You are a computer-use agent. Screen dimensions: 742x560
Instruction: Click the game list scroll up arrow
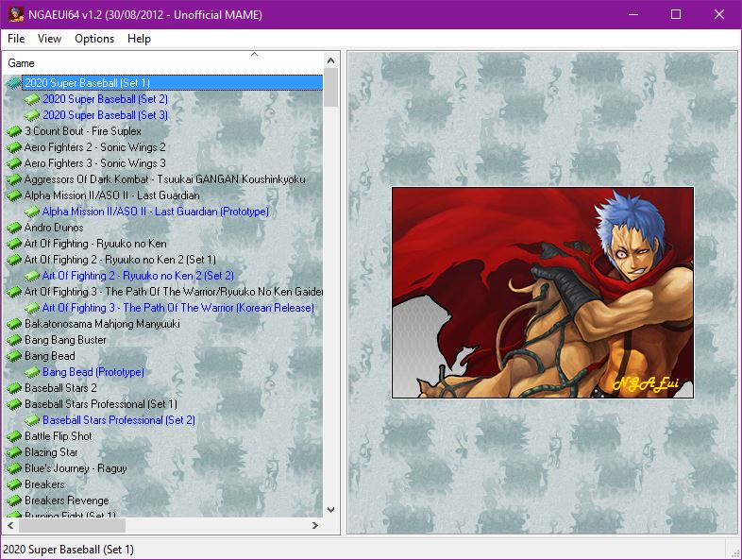tap(330, 60)
